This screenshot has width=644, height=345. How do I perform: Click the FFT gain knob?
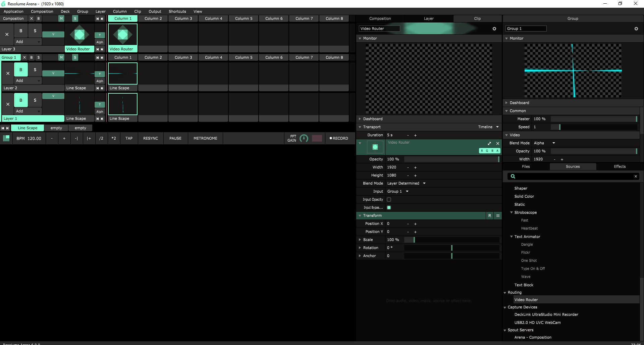tap(304, 138)
